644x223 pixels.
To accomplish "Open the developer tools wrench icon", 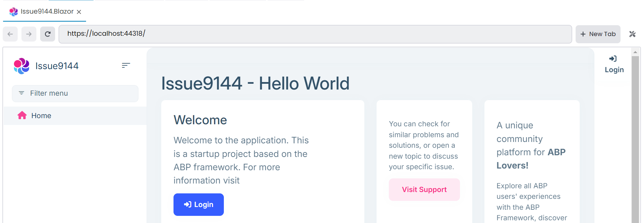I will 632,34.
